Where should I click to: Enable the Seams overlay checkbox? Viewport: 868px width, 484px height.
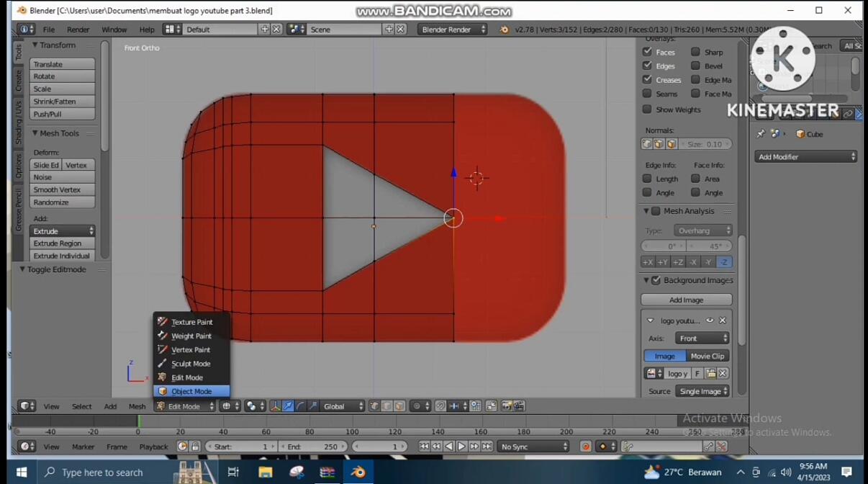click(647, 94)
